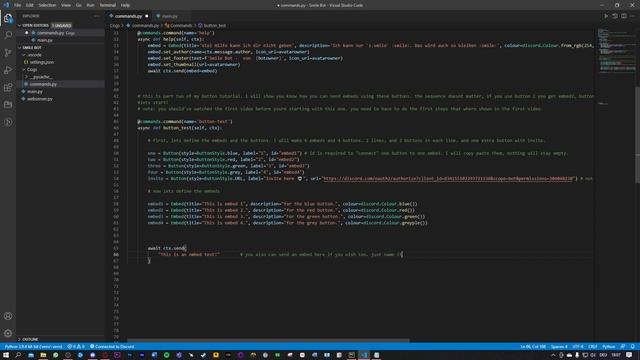Click the Split Editor Right icon
The image size is (640, 360).
click(624, 16)
